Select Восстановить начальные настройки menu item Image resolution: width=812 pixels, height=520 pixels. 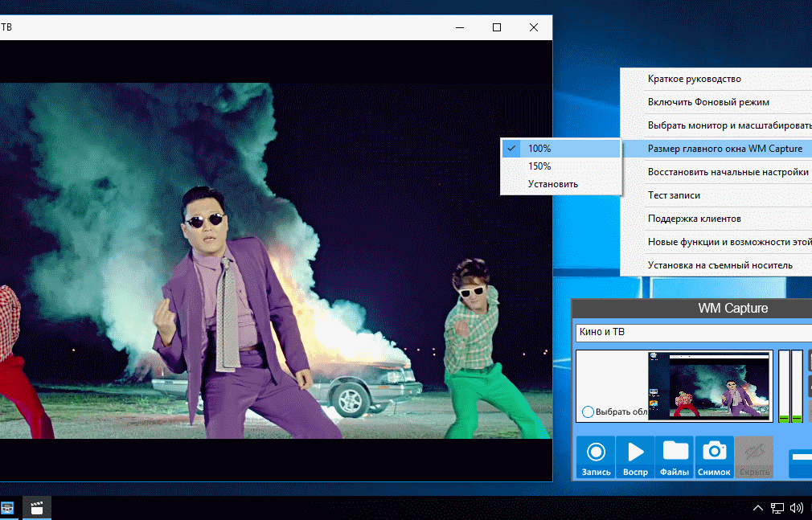coord(716,172)
